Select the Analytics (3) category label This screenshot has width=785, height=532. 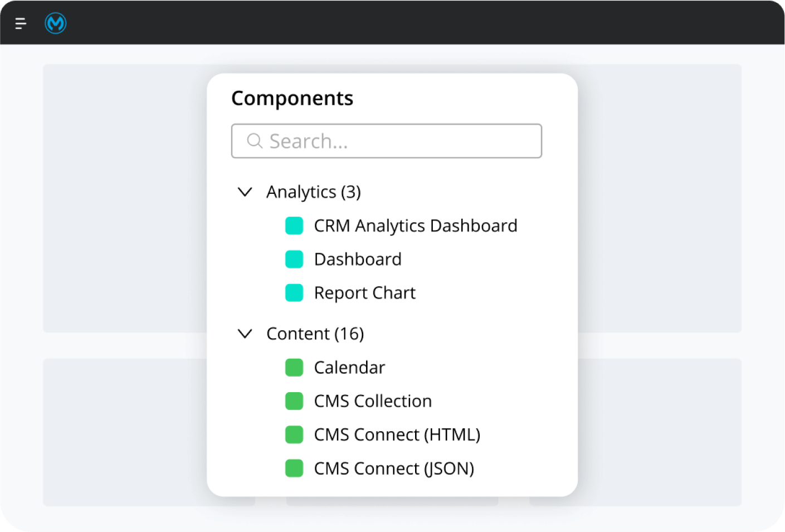click(x=314, y=192)
